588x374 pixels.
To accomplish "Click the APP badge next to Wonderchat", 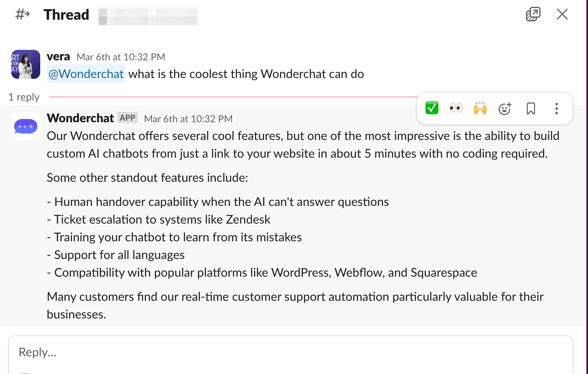I will 127,118.
